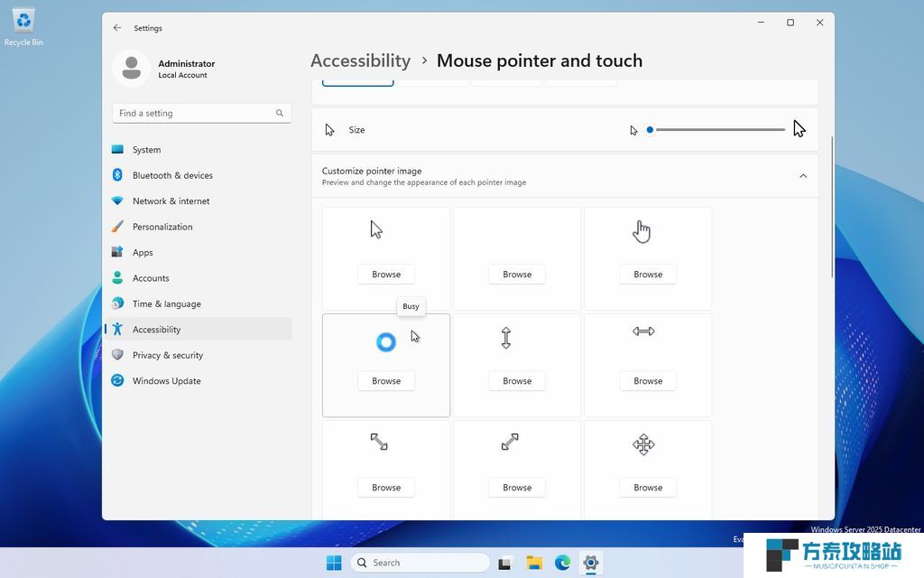The height and width of the screenshot is (578, 924).
Task: Open the Windows Start menu
Action: [x=334, y=563]
